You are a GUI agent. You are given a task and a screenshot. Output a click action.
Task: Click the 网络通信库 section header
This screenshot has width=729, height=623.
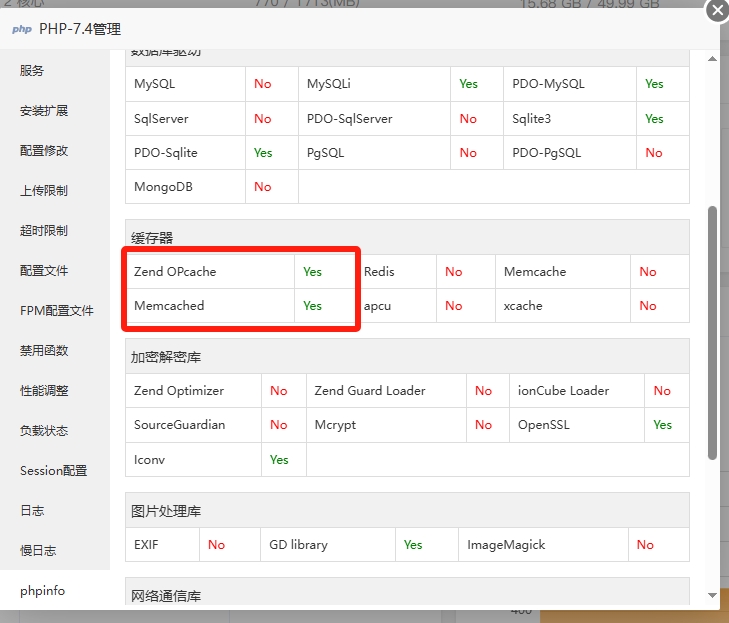click(x=407, y=592)
